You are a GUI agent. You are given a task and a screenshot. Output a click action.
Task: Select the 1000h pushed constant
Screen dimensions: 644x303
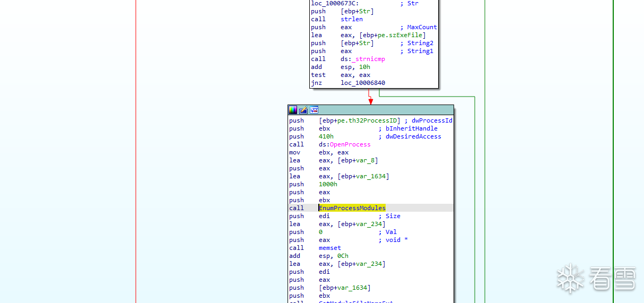click(328, 184)
